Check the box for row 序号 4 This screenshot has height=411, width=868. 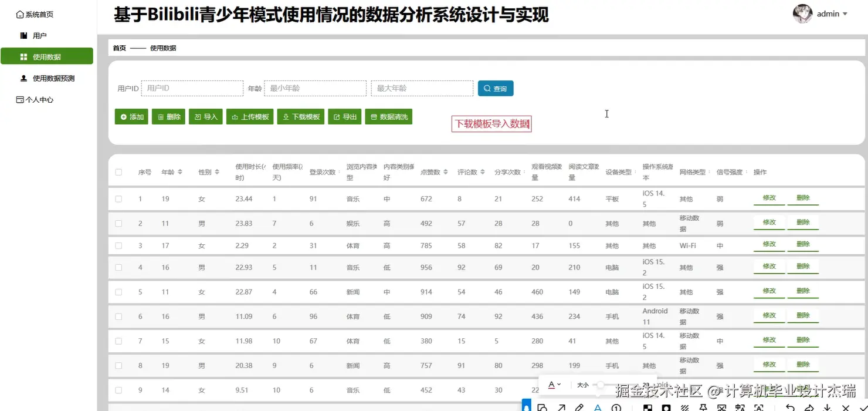coord(118,267)
